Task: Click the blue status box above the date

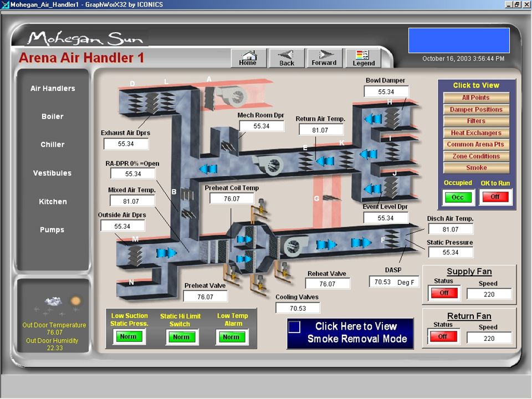Action: 459,40
